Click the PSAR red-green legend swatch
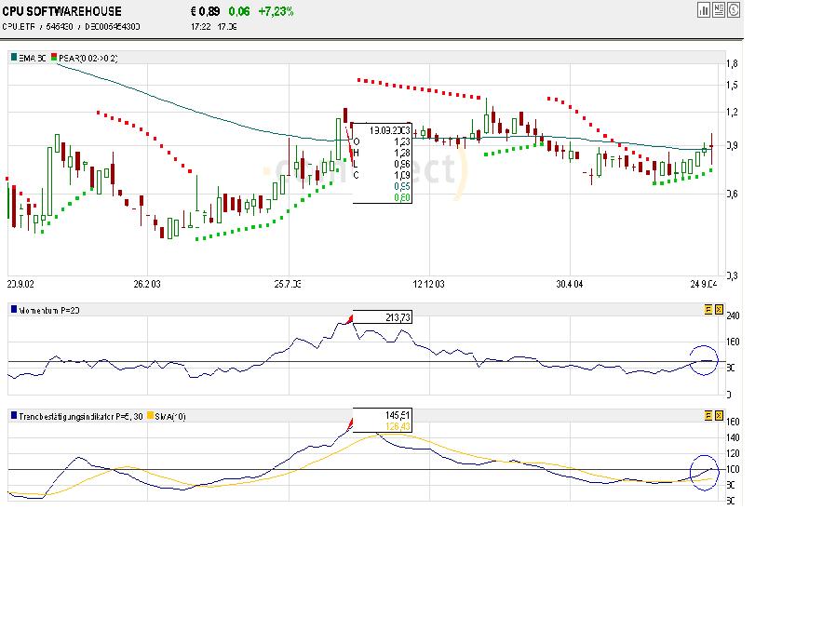836x644 pixels. [54, 57]
